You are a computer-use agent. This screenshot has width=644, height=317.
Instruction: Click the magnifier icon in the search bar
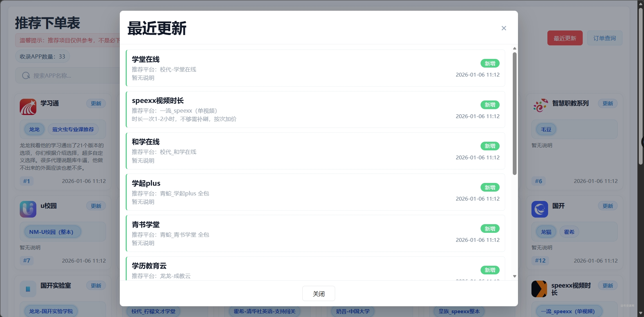26,75
